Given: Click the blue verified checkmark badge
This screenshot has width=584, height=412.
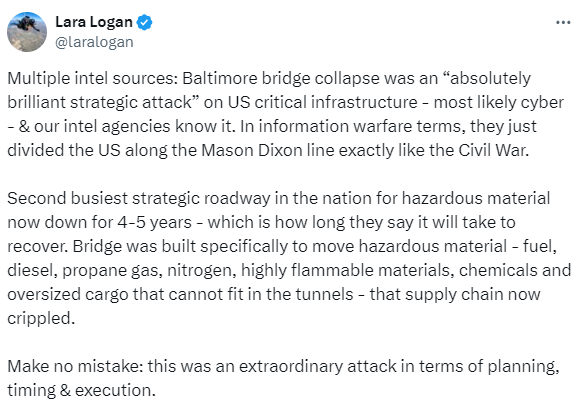Looking at the screenshot, I should pos(145,22).
